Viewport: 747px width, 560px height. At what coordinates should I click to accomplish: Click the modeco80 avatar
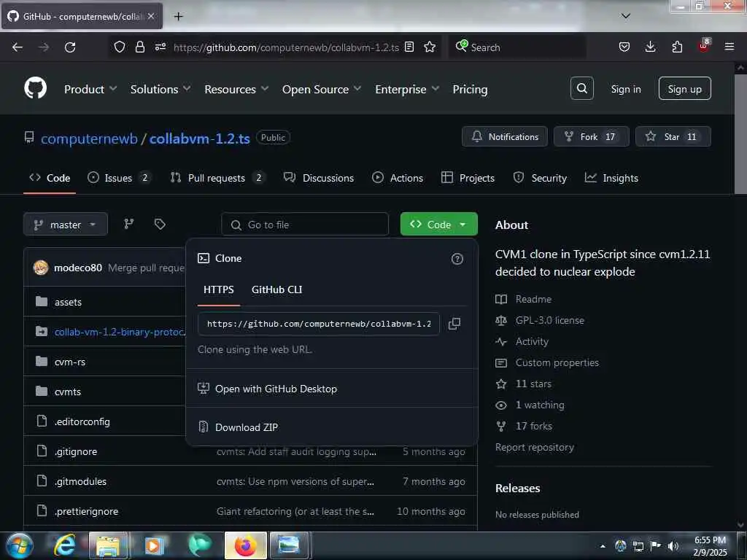coord(41,268)
